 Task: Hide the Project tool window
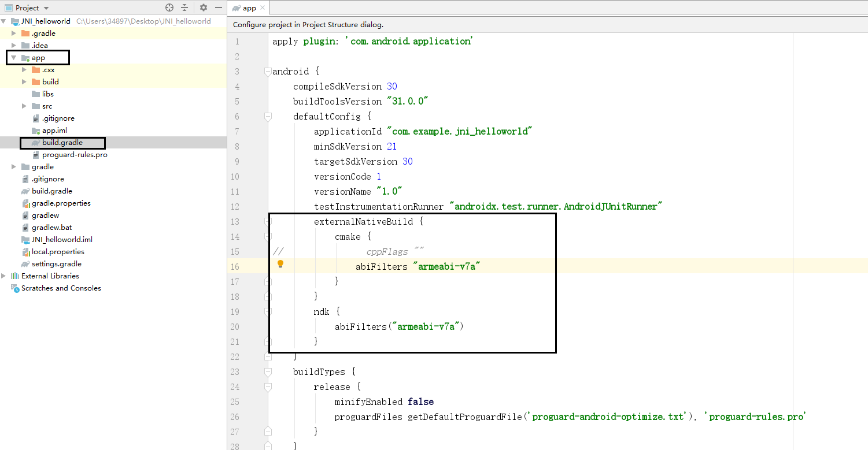tap(219, 8)
